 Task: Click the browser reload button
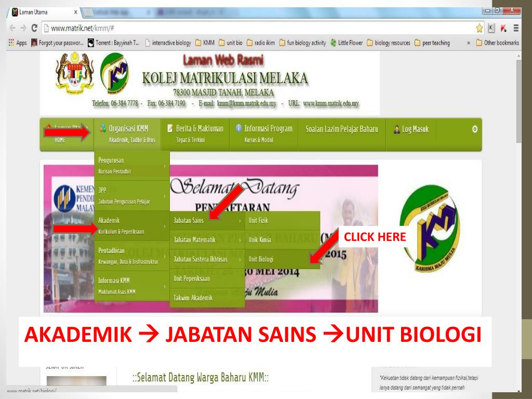[x=34, y=28]
